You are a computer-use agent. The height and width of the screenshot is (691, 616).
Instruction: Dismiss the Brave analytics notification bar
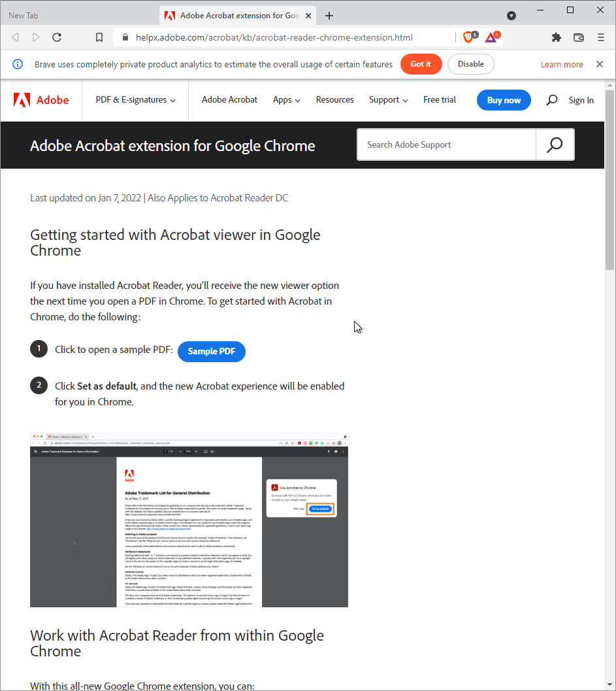(599, 64)
